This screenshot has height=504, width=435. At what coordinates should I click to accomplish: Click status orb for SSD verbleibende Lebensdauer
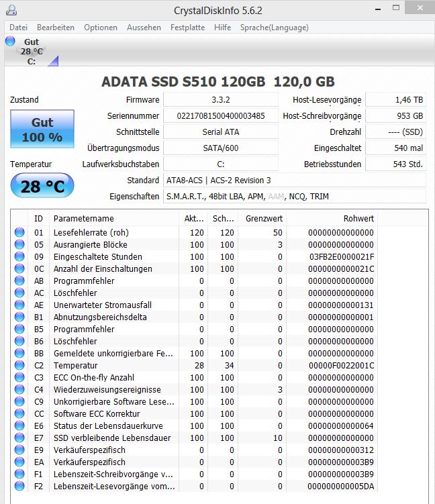(x=19, y=438)
